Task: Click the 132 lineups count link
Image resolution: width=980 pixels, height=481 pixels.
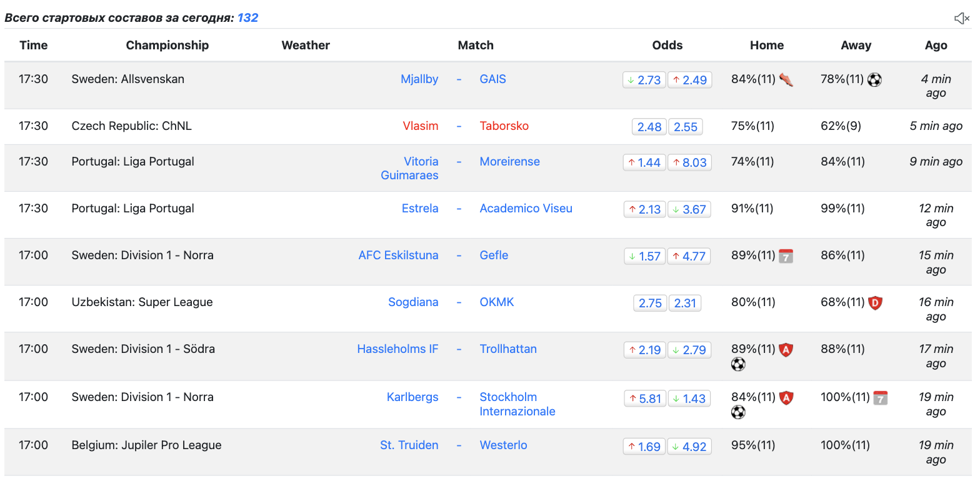Action: 247,18
